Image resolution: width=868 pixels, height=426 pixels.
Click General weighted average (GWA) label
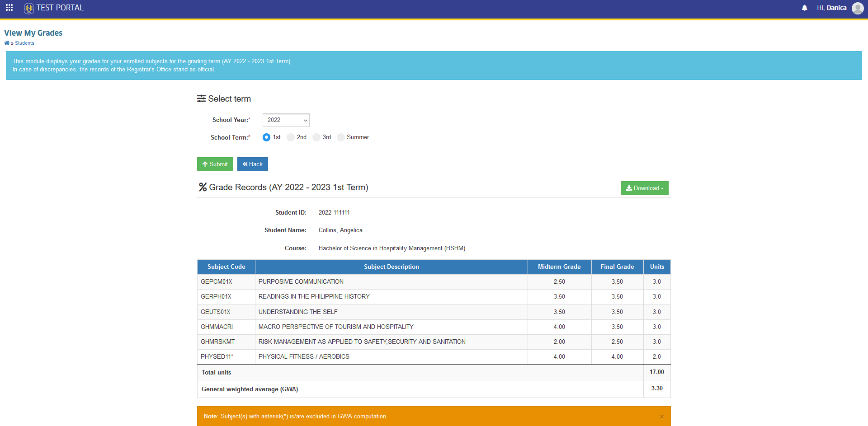250,389
